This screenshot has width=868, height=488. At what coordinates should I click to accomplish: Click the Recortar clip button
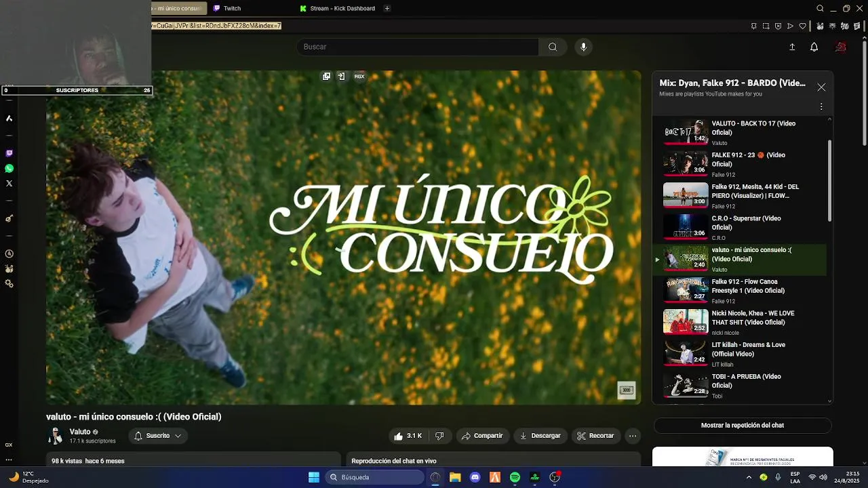pos(595,436)
